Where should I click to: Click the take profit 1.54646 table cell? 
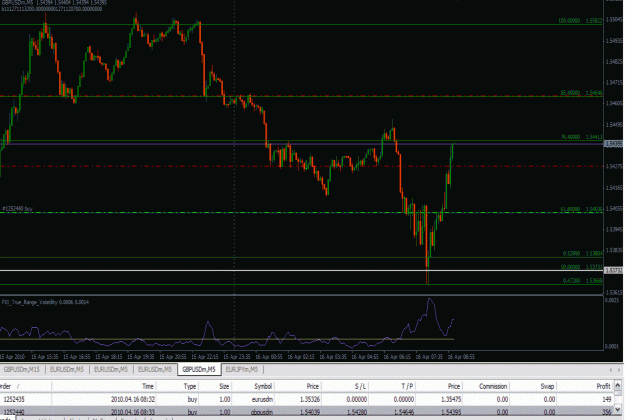[403, 412]
